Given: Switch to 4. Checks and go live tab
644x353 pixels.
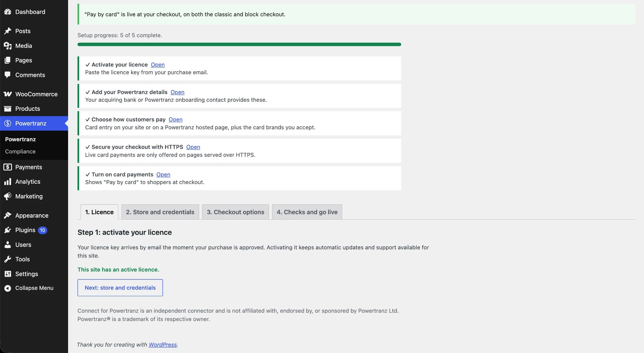Looking at the screenshot, I should point(307,212).
